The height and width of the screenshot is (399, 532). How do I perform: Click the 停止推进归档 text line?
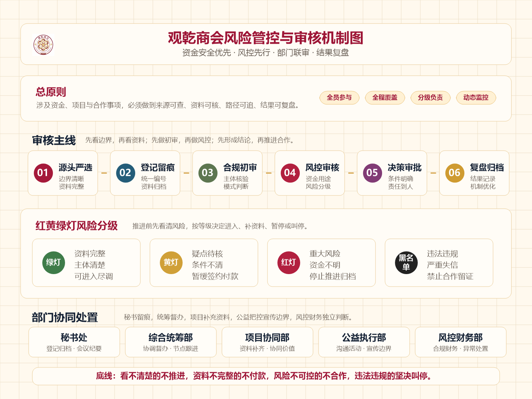332,276
